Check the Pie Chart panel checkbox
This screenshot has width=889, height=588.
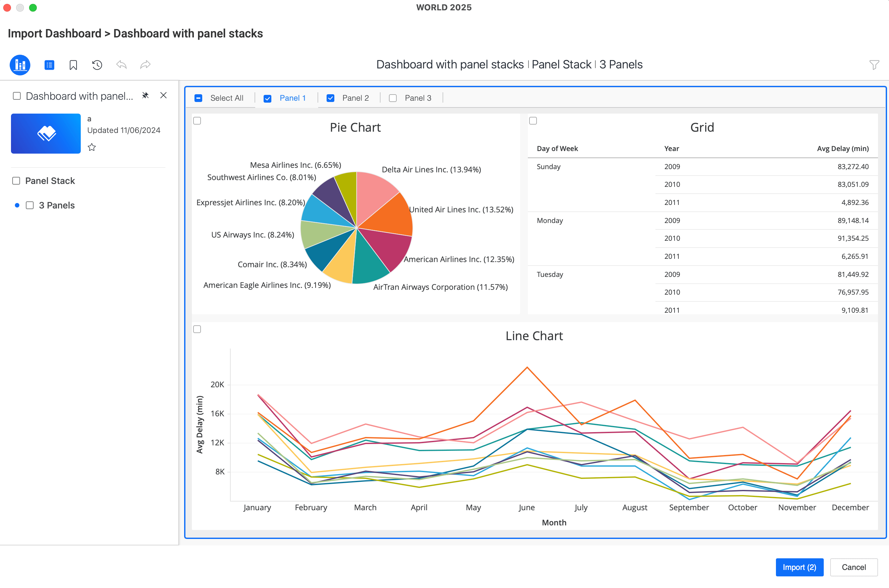(197, 120)
